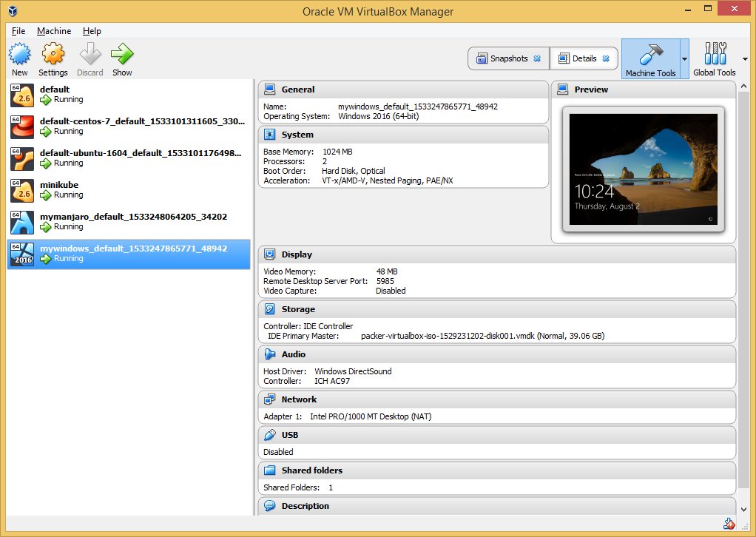Close the Snapshots tool via its x
The image size is (756, 537).
coord(537,58)
